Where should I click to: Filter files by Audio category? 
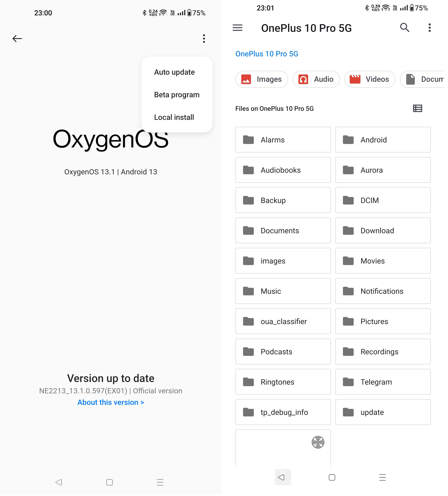316,79
